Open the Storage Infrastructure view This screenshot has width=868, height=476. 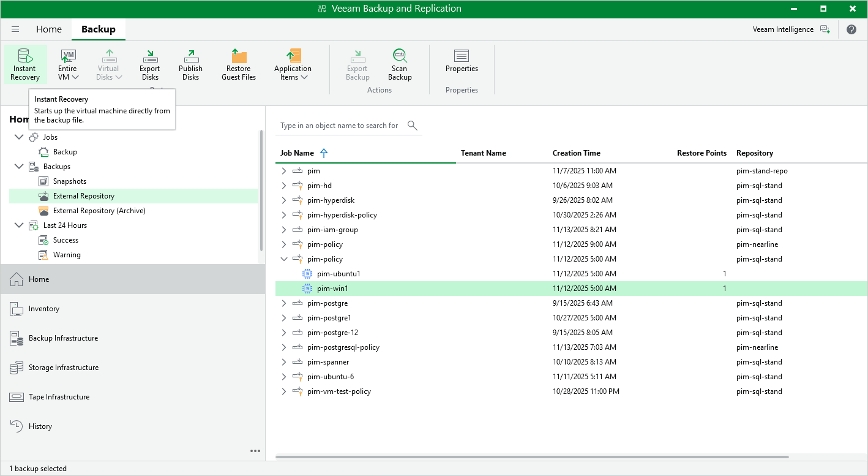(133, 368)
